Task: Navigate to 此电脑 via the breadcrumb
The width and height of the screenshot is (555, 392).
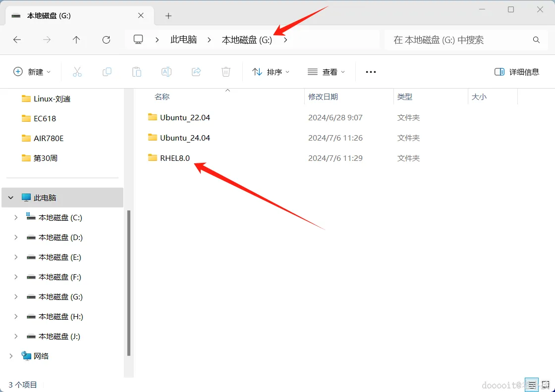Action: [x=183, y=40]
